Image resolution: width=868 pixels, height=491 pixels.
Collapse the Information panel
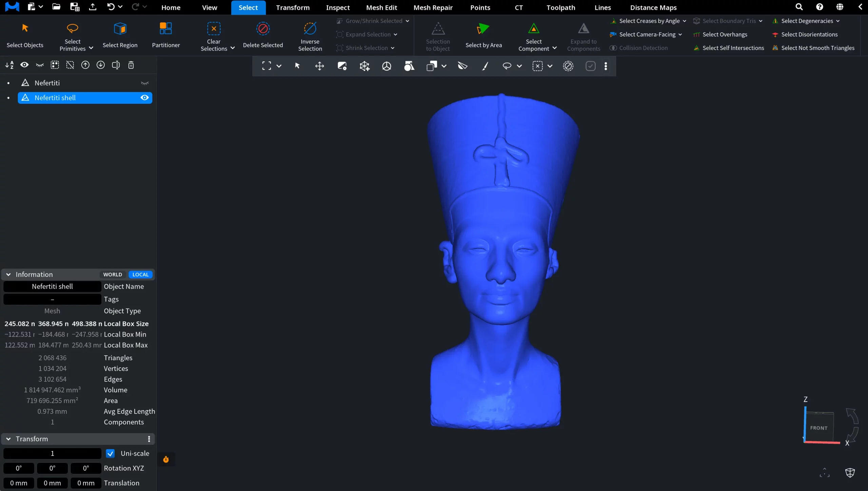click(8, 275)
